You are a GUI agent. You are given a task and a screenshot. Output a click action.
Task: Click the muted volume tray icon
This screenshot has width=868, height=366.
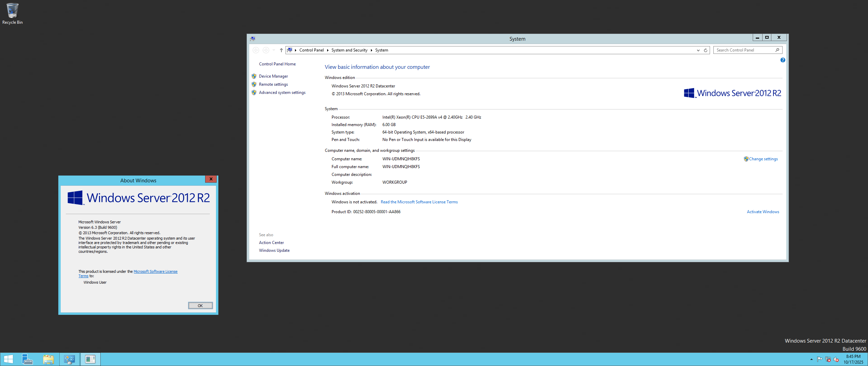(836, 359)
